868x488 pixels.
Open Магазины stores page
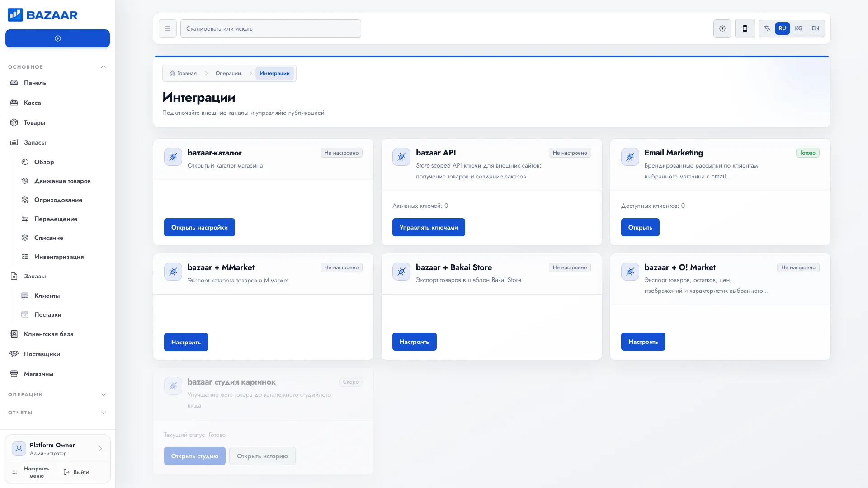tap(57, 374)
